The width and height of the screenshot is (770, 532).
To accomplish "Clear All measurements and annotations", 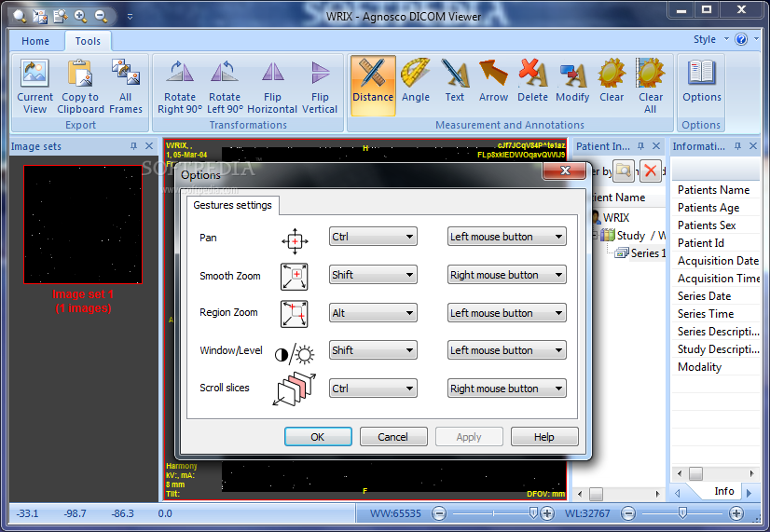I will 650,87.
